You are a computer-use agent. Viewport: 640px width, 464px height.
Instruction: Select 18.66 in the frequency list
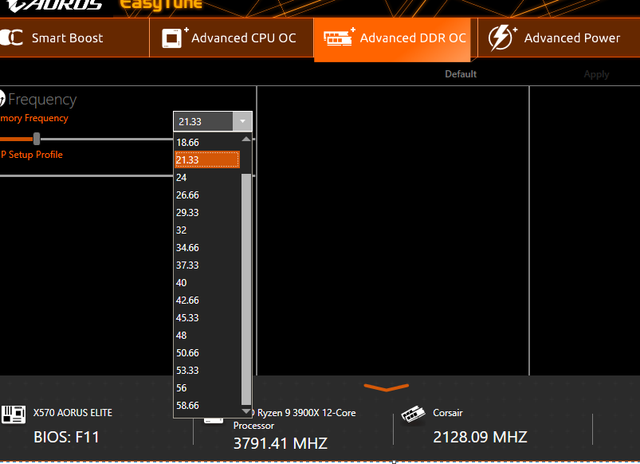coord(207,142)
